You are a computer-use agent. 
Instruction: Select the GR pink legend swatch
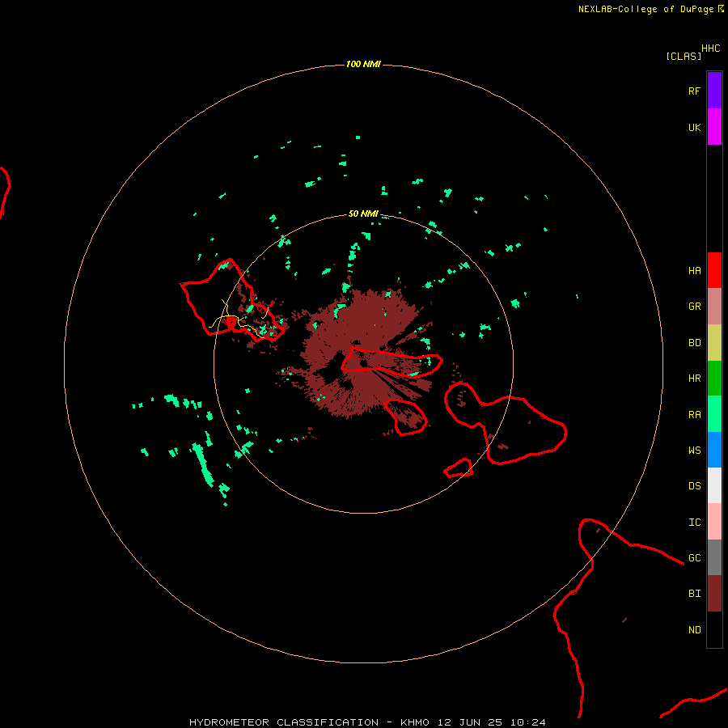click(714, 307)
